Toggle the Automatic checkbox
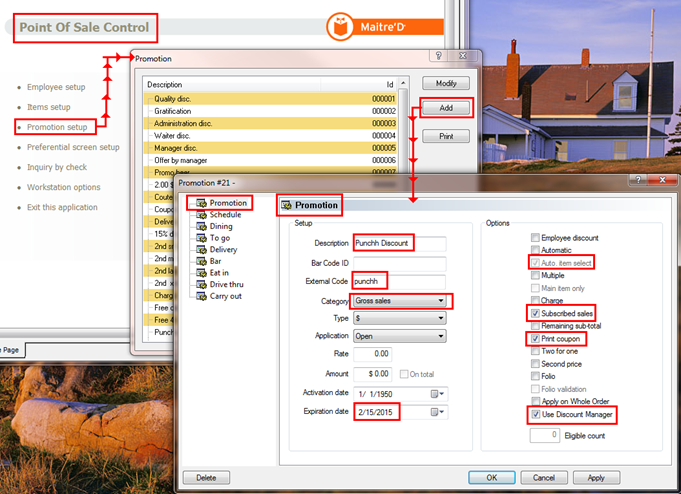The height and width of the screenshot is (494, 681). tap(535, 250)
